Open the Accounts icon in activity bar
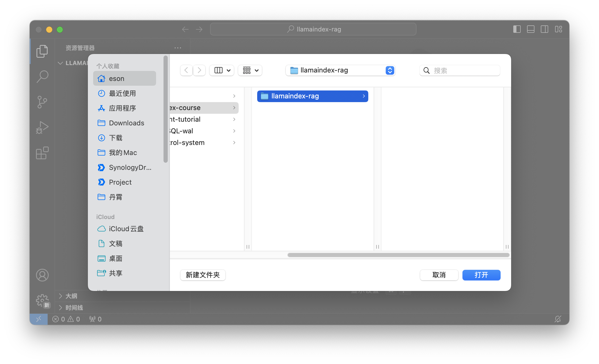Viewport: 599px width, 364px height. 42,275
